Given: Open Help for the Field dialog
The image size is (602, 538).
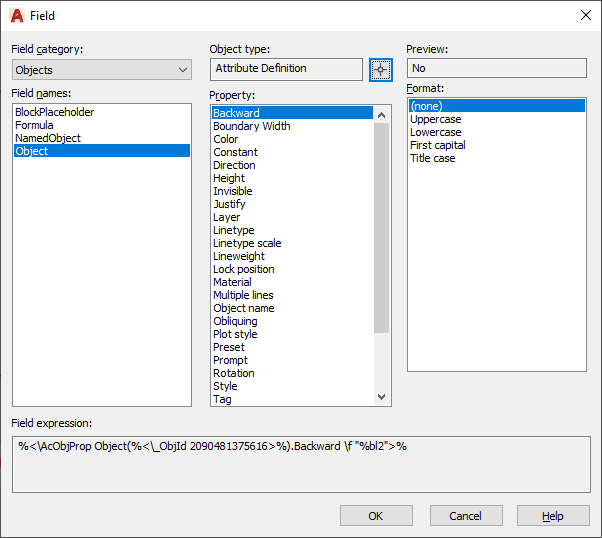Looking at the screenshot, I should [x=553, y=516].
